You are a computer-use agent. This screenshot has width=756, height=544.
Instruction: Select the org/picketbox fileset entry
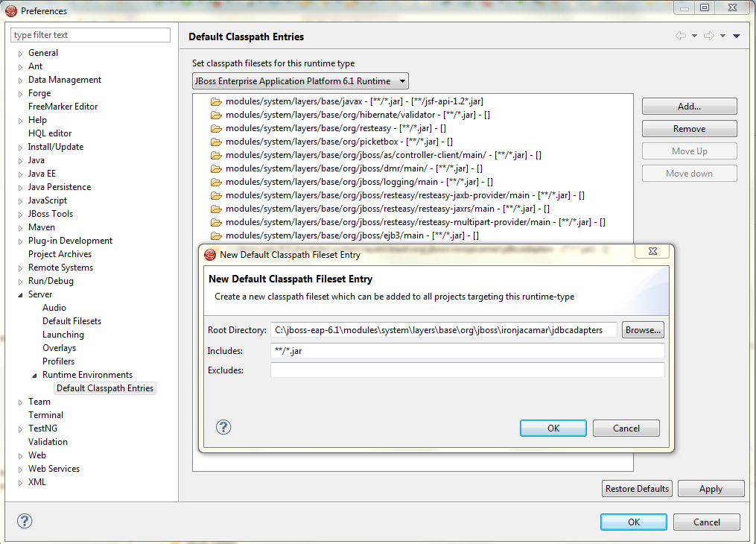click(339, 142)
